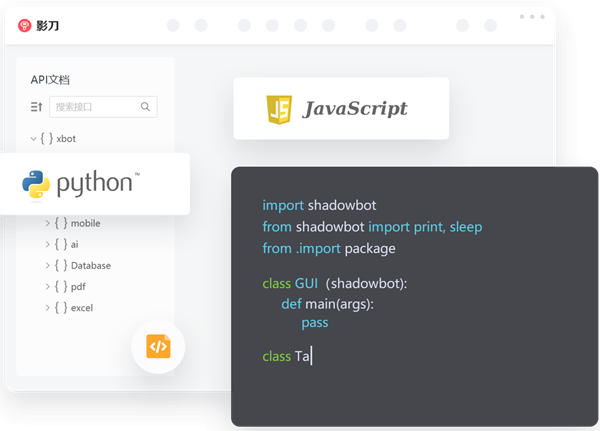Click the 影刀 app name text

pos(47,26)
